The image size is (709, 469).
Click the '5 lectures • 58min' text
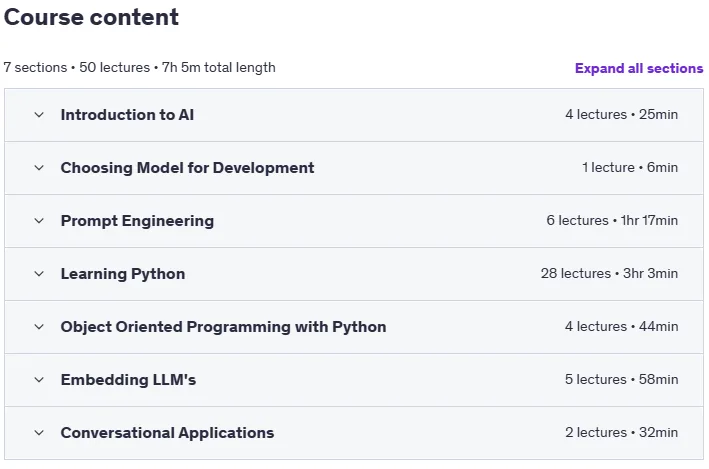(x=621, y=379)
